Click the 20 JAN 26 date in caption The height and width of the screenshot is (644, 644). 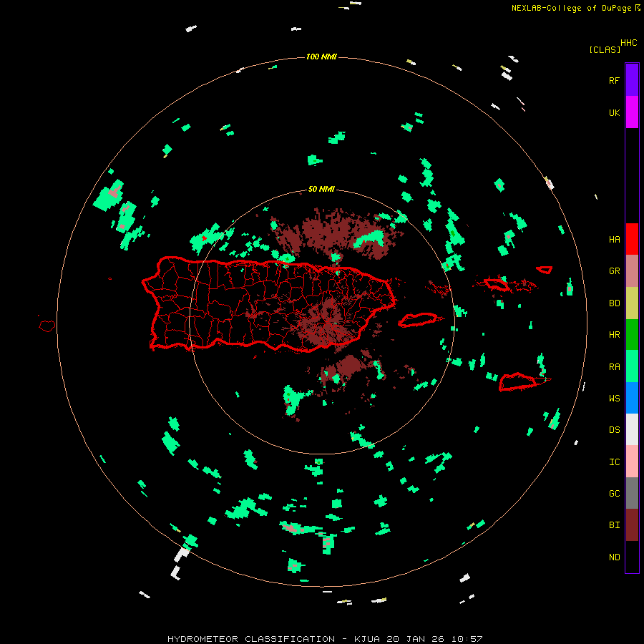point(416,639)
